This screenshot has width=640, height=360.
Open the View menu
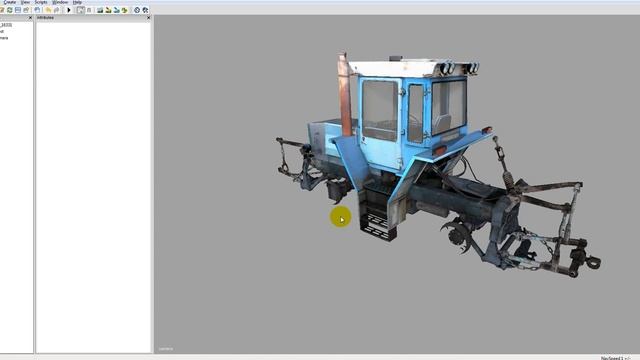[x=25, y=2]
